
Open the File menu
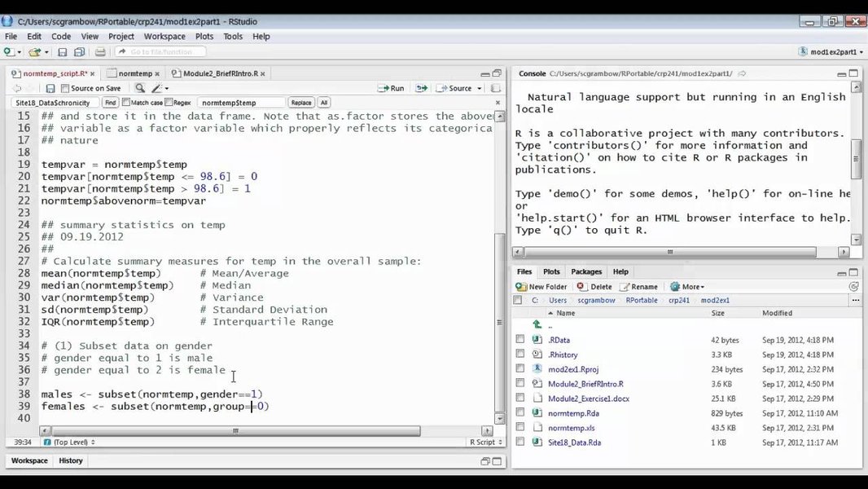click(11, 37)
